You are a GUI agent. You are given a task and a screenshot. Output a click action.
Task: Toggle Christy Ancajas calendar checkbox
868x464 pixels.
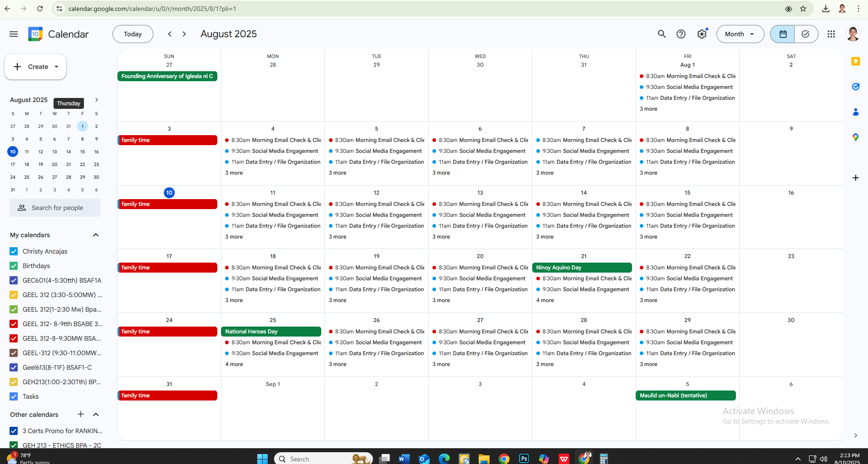point(14,251)
